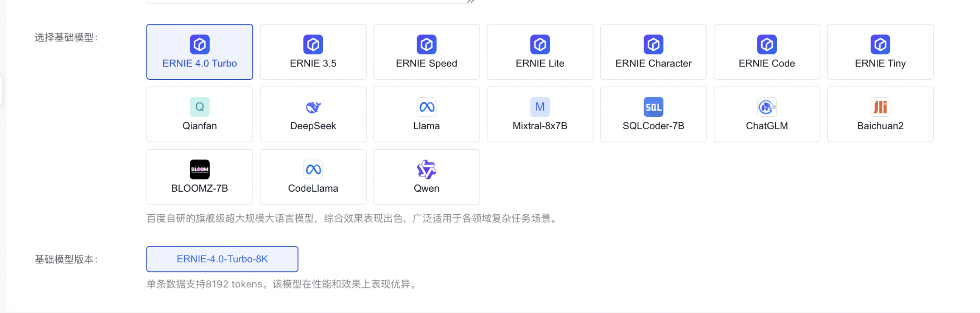Select version ERNIE-4.0-Turbo-8K
This screenshot has width=980, height=313.
[222, 259]
